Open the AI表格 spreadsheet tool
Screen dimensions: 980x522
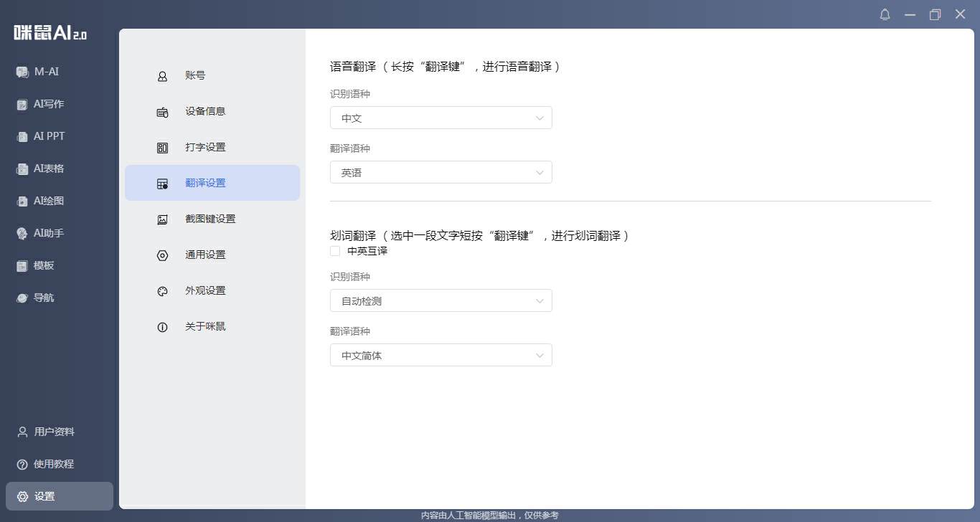click(48, 169)
